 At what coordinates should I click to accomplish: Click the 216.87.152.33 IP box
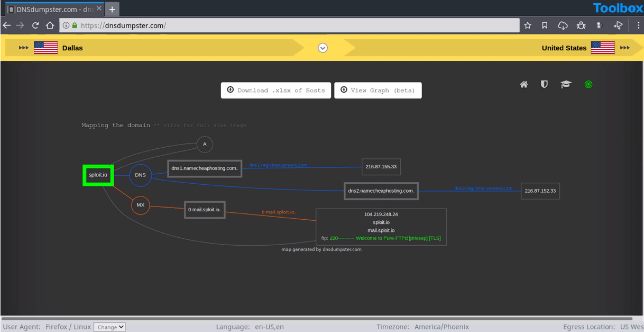[540, 191]
